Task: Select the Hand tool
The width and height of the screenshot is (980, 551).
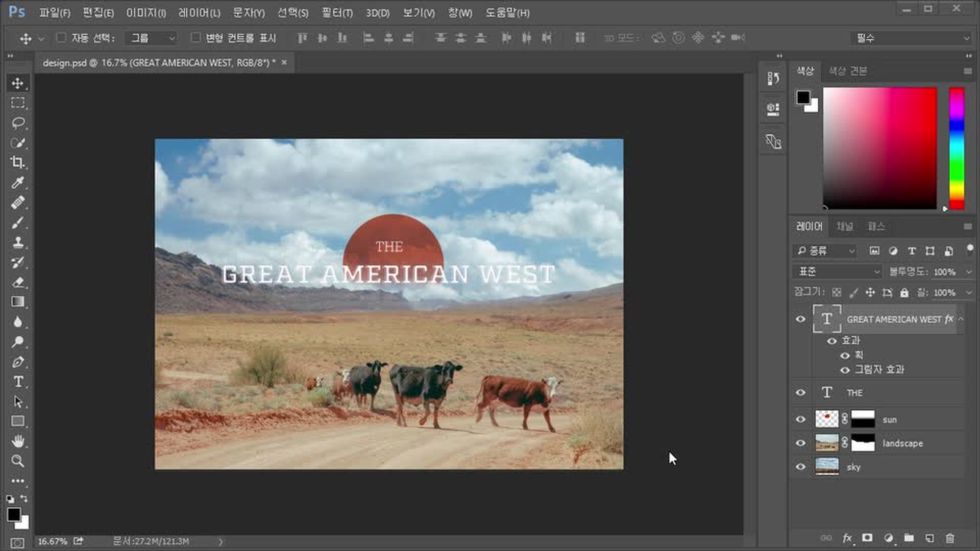Action: 18,441
